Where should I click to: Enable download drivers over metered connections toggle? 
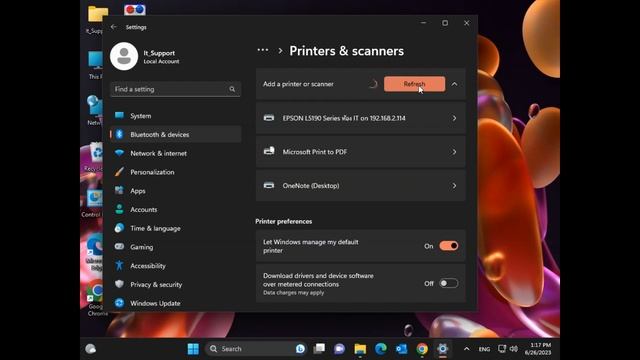coord(449,283)
